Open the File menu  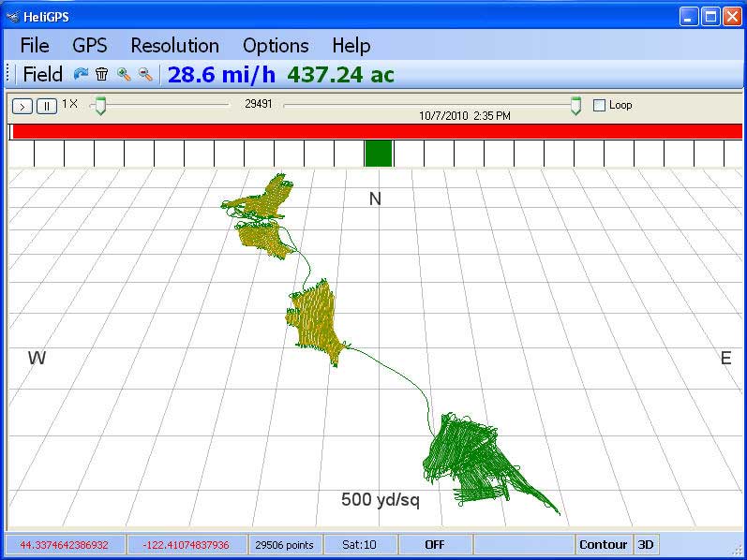(35, 46)
